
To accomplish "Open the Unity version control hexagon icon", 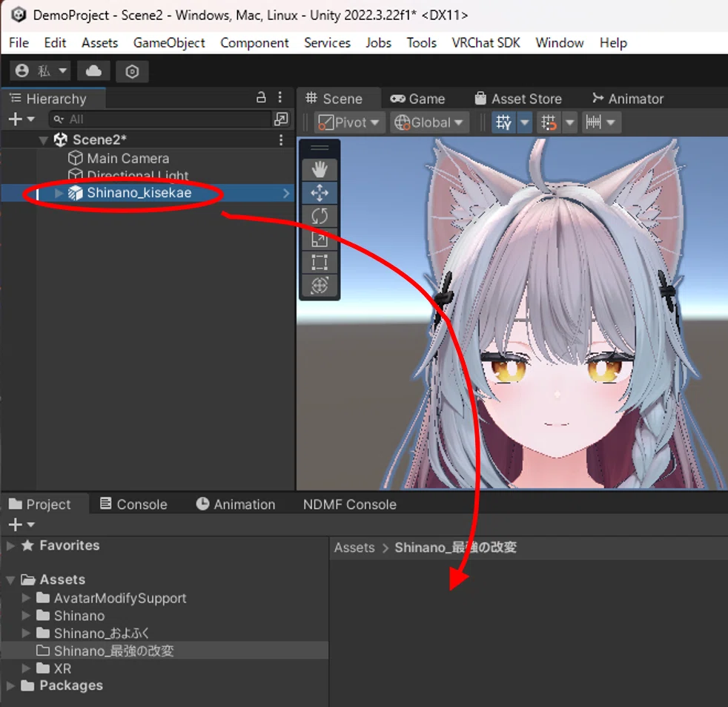I will coord(132,71).
